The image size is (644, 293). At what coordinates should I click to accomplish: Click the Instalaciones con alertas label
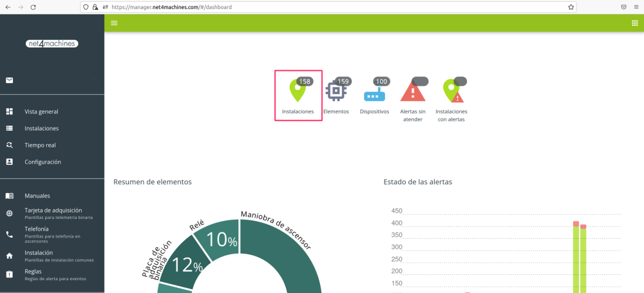pos(451,115)
